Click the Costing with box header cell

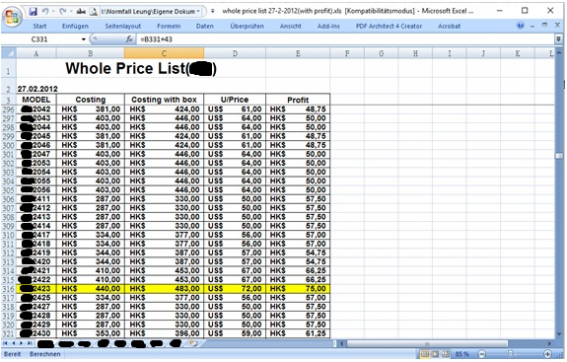click(x=164, y=99)
